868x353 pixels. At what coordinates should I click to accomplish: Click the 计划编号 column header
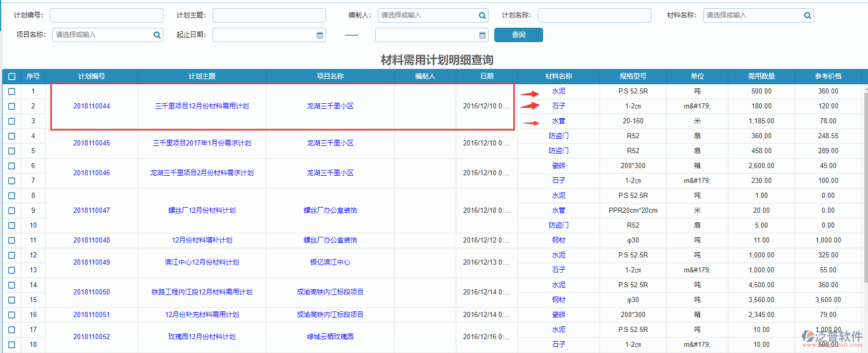click(91, 76)
